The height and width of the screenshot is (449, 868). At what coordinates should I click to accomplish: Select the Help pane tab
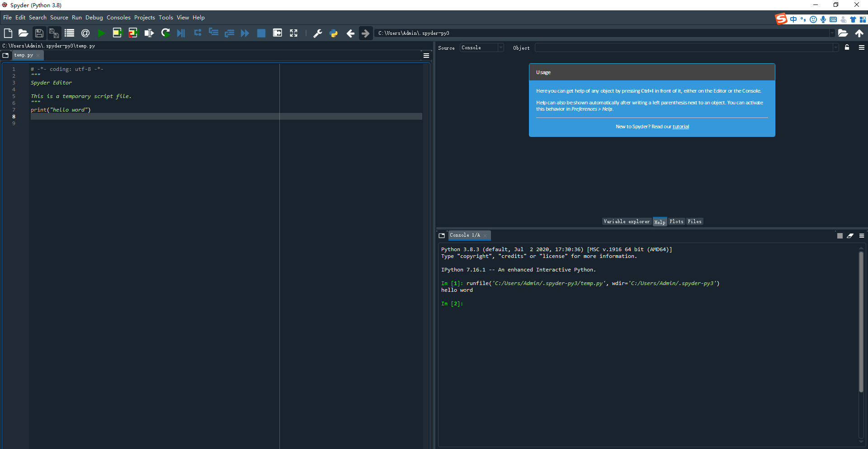click(660, 222)
